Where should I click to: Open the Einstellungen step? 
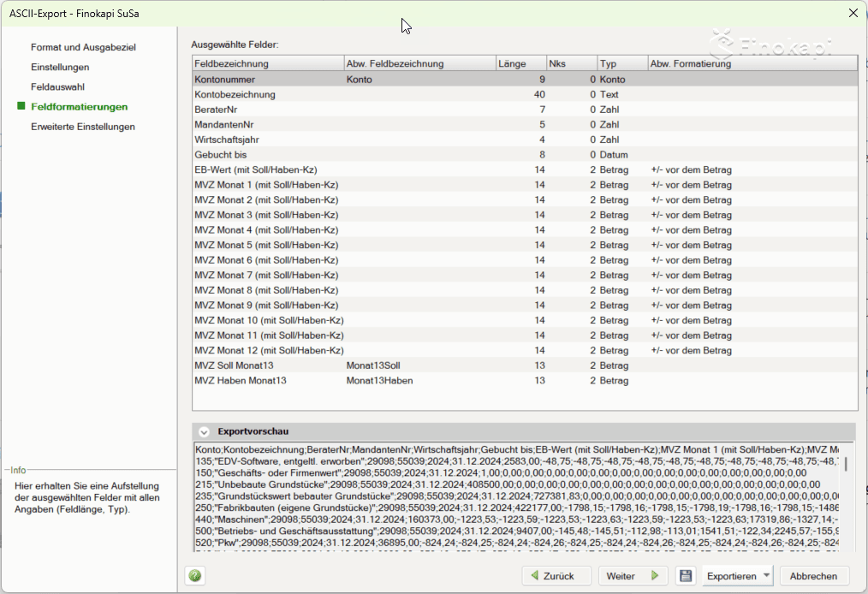point(60,68)
